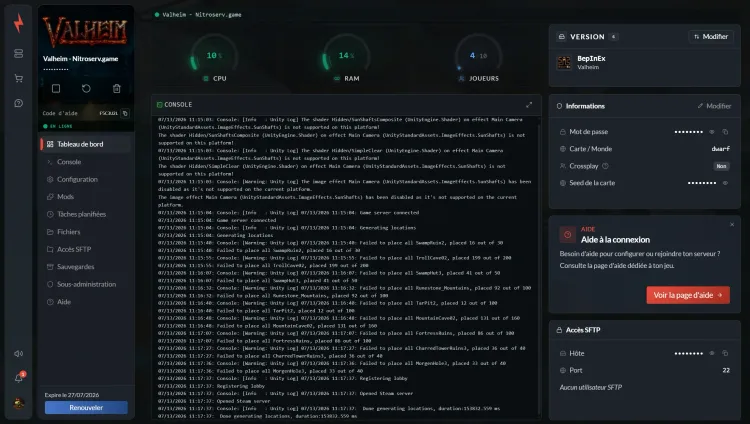Click the sound speaker icon in left rail
The image size is (750, 424).
pos(19,354)
